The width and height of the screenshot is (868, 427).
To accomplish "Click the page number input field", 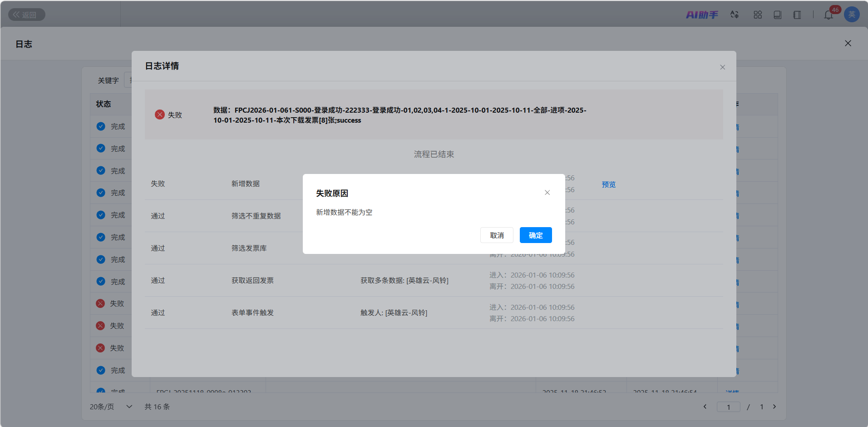I will coord(728,407).
